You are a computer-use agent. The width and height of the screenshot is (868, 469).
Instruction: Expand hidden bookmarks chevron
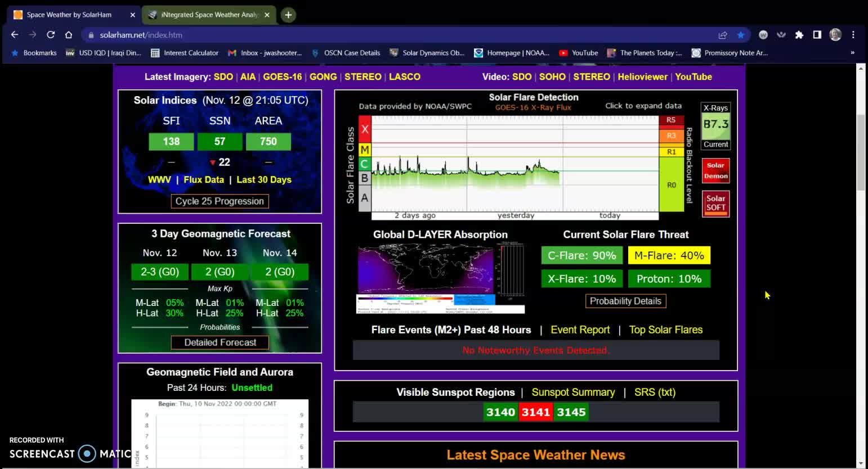[x=852, y=53]
